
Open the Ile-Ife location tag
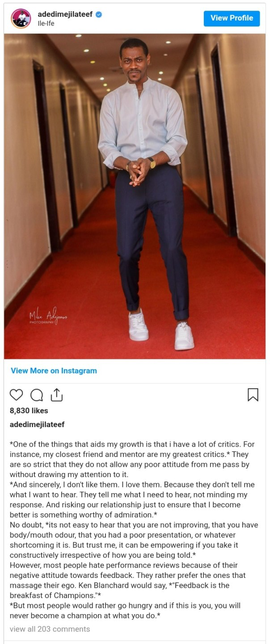tap(46, 23)
